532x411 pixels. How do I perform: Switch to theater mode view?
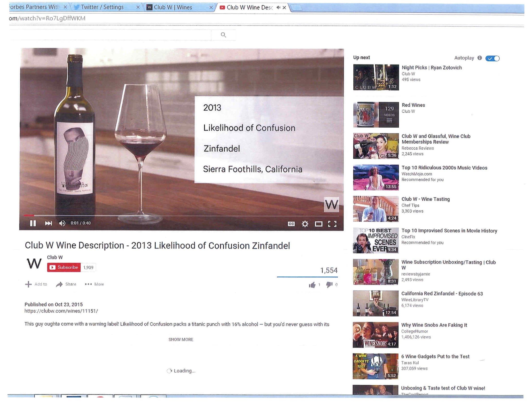tap(319, 224)
